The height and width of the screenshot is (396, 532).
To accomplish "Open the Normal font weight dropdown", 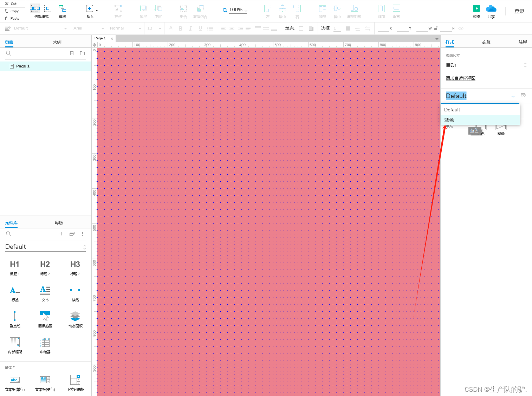I will [125, 28].
